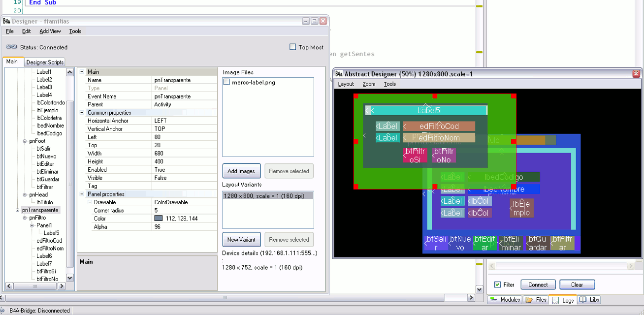Click the B4A logo in Abstract Designer title bar
The image size is (644, 315).
pos(339,74)
